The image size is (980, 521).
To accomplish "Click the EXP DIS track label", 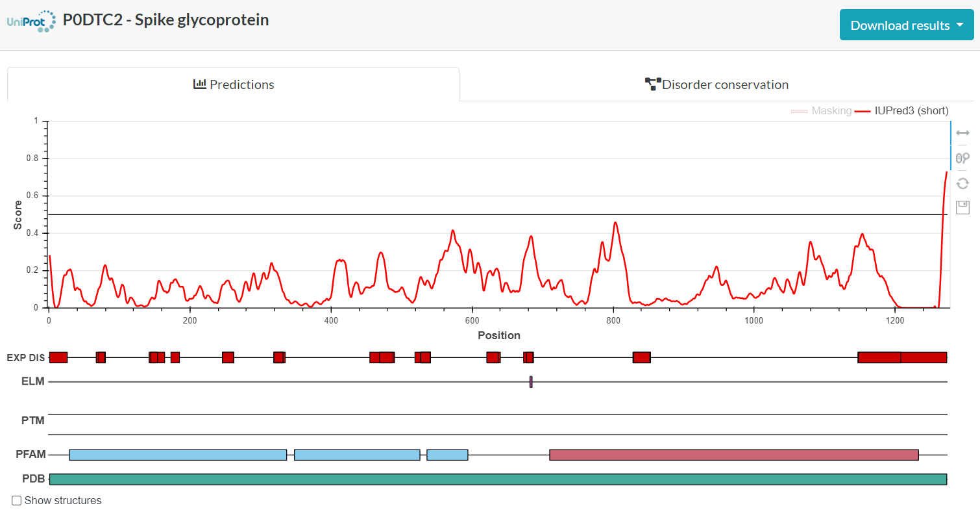I will click(x=26, y=357).
